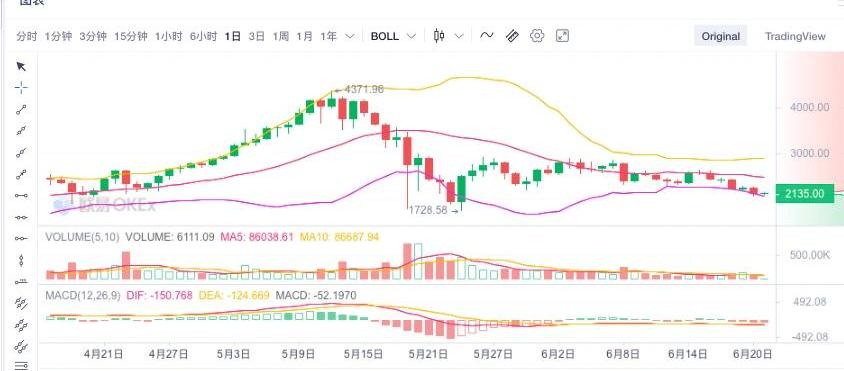Screen dimensions: 844x371
Task: Click the current price label 2135.00
Action: 805,194
